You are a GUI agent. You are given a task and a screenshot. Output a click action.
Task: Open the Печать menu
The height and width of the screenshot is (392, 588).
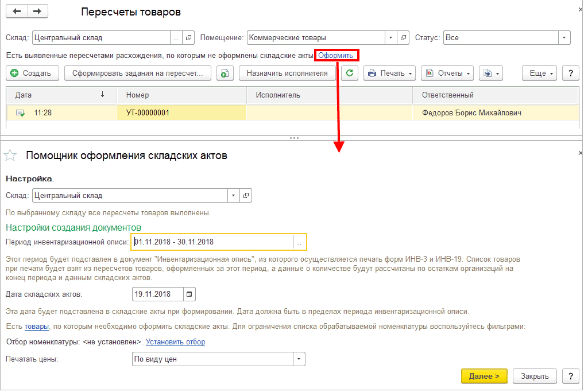[x=390, y=73]
